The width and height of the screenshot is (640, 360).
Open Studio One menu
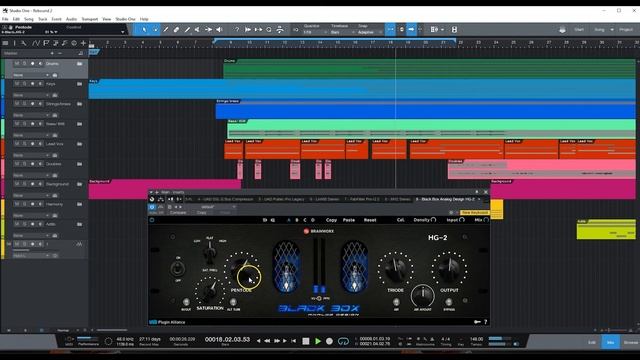tap(125, 19)
